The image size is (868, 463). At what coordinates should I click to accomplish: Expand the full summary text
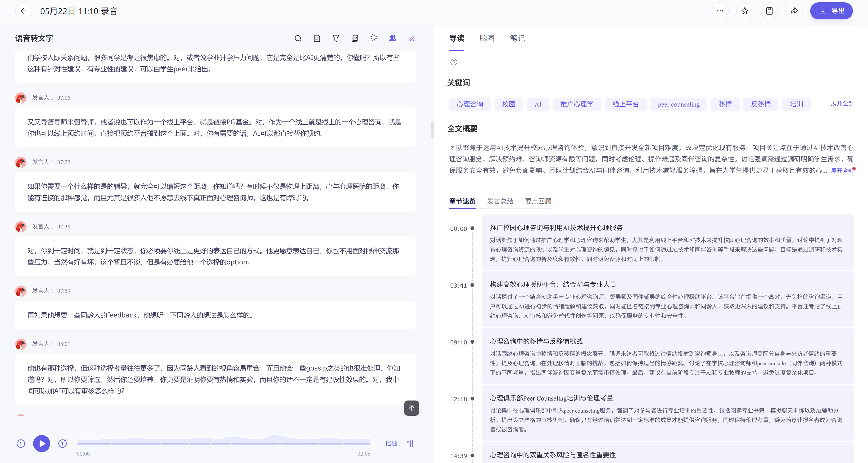click(842, 171)
